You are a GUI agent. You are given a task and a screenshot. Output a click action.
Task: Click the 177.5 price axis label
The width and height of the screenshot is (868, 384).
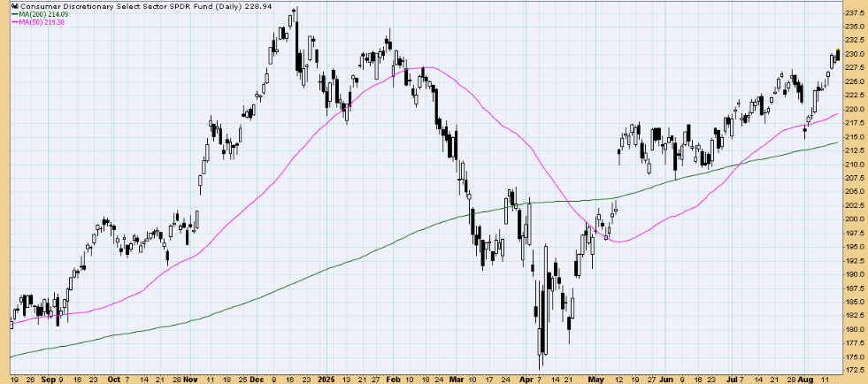coord(855,343)
